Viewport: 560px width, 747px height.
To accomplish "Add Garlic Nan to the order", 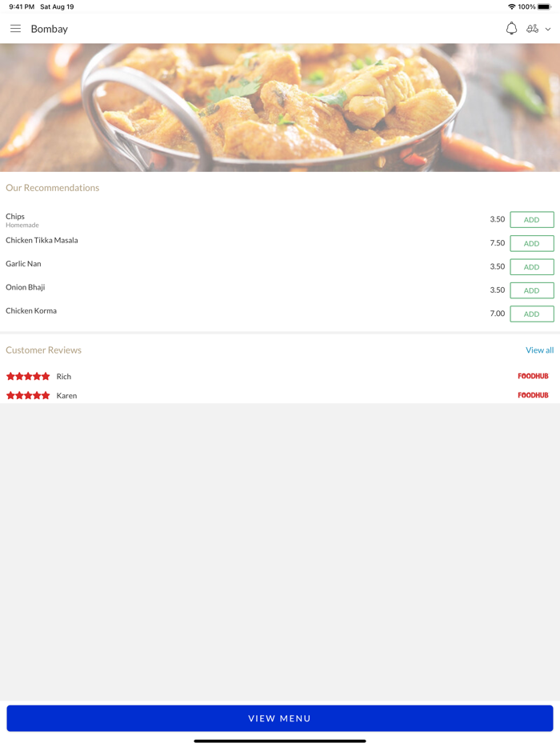I will [532, 267].
